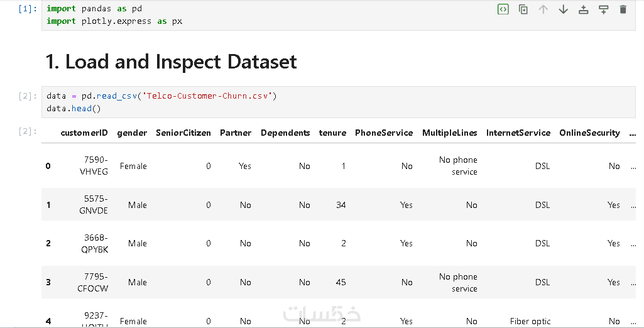644x328 pixels.
Task: Click the import pandas code cell
Action: (251, 15)
